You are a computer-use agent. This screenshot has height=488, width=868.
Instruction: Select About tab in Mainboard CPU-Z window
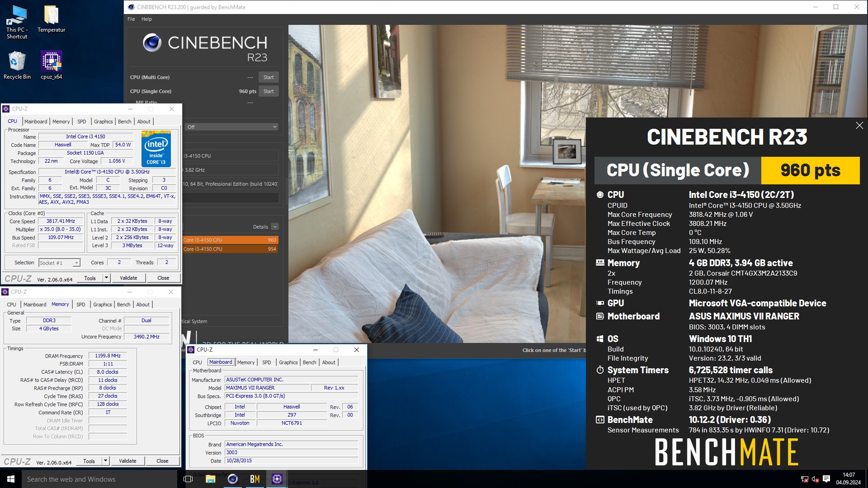click(x=329, y=362)
